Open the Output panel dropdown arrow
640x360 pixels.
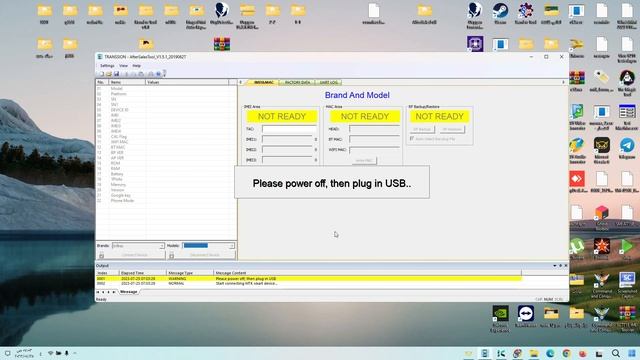555,266
